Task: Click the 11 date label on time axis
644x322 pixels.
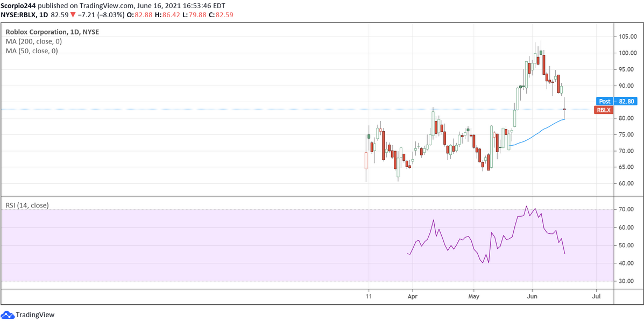Action: (x=369, y=296)
